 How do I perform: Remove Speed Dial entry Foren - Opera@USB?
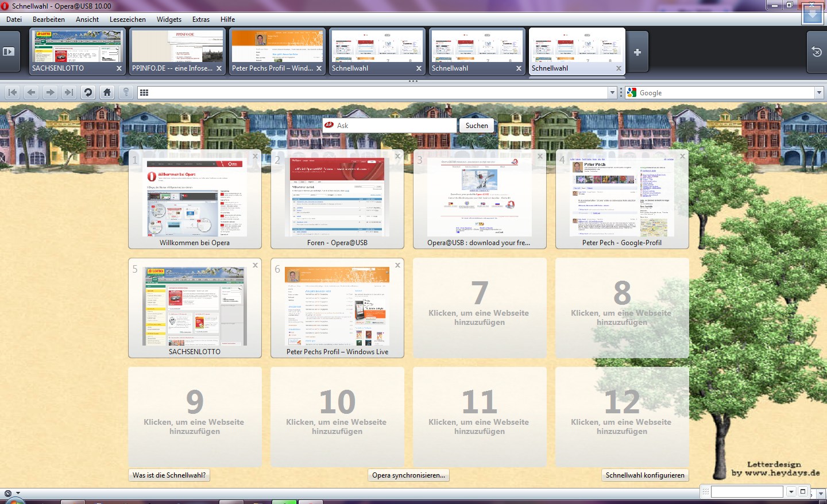(397, 156)
